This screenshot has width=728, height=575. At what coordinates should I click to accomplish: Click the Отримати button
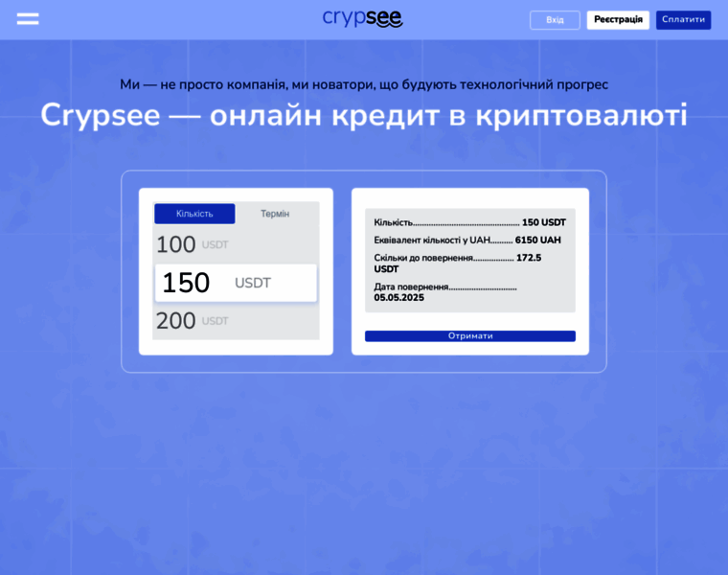point(470,335)
